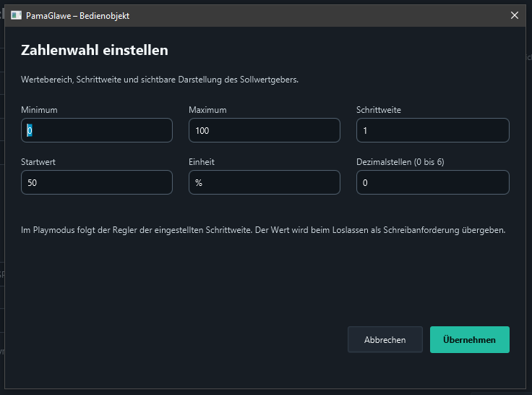Image resolution: width=532 pixels, height=395 pixels.
Task: Close the PamaGlawe Bedienobjekt dialog
Action: pyautogui.click(x=515, y=15)
